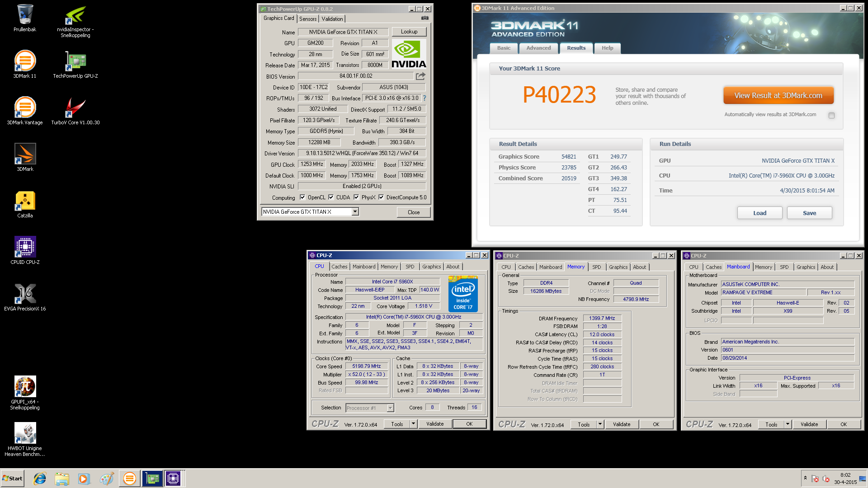Viewport: 868px width, 488px height.
Task: Open the Advanced tab in 3DMark 11
Action: click(x=538, y=48)
